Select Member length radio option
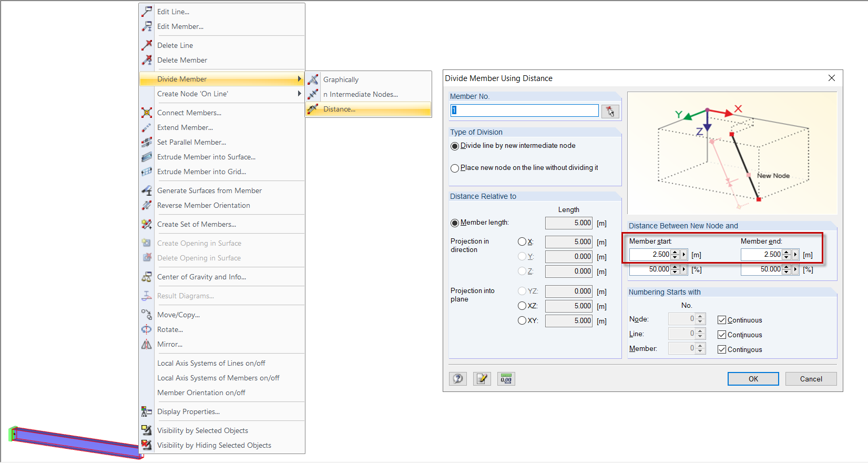 pyautogui.click(x=455, y=223)
